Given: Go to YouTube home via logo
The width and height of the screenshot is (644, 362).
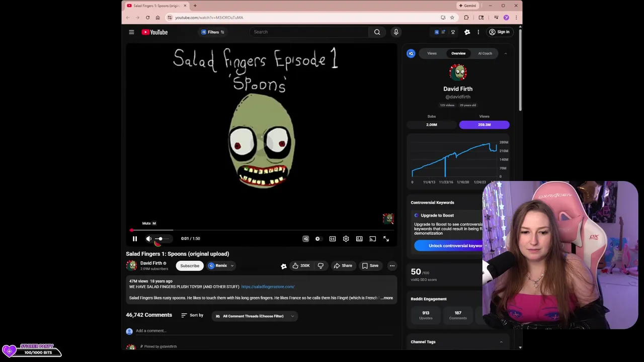Looking at the screenshot, I should (154, 32).
